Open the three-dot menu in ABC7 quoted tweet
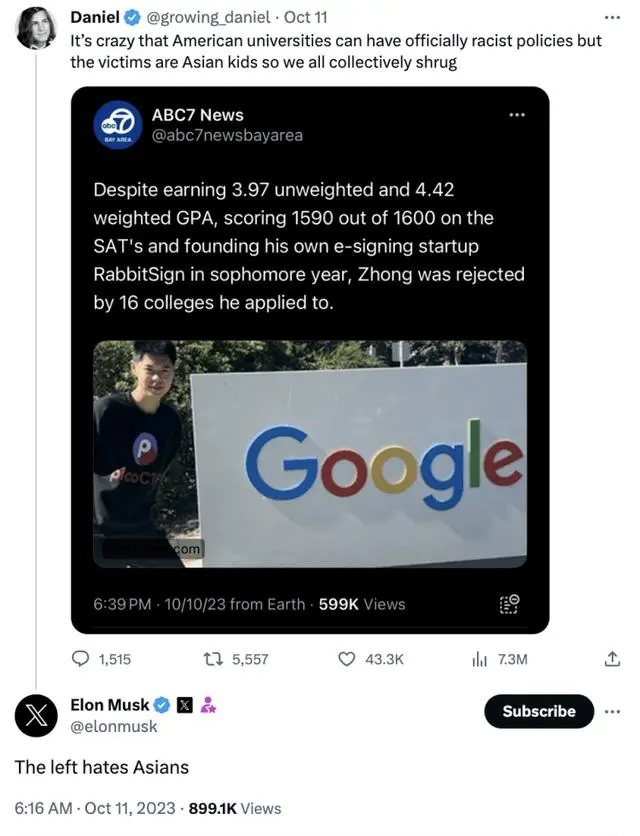This screenshot has height=836, width=640. (x=516, y=115)
